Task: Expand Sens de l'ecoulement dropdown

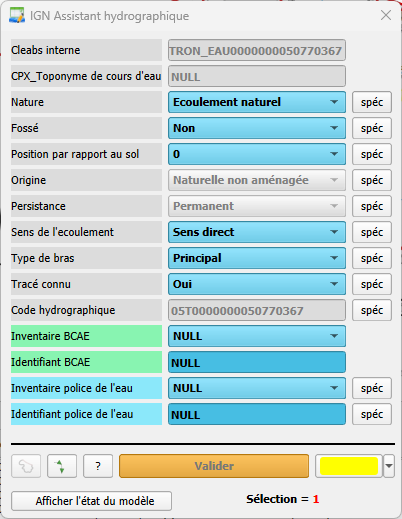Action: 257,232
